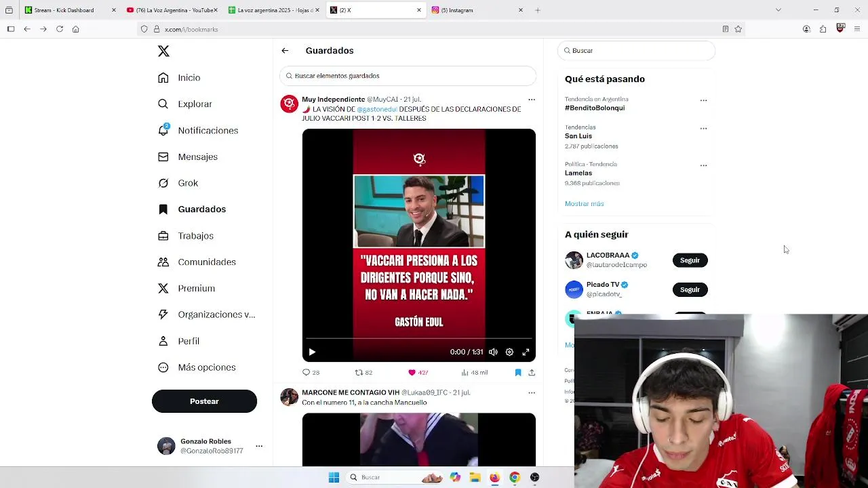Screen dimensions: 868x488
Task: Open Organizaciones verificadas item
Action: [207, 314]
